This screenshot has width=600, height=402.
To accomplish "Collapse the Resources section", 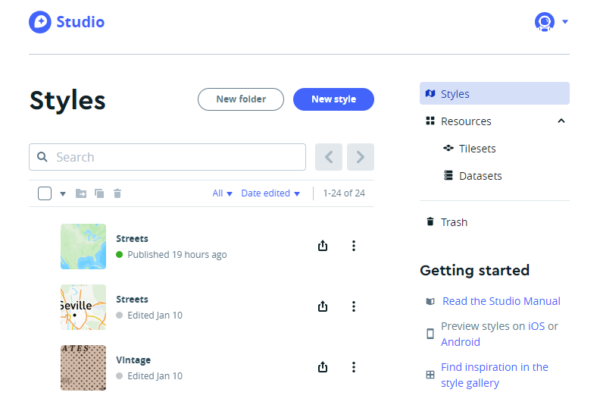I will point(560,121).
